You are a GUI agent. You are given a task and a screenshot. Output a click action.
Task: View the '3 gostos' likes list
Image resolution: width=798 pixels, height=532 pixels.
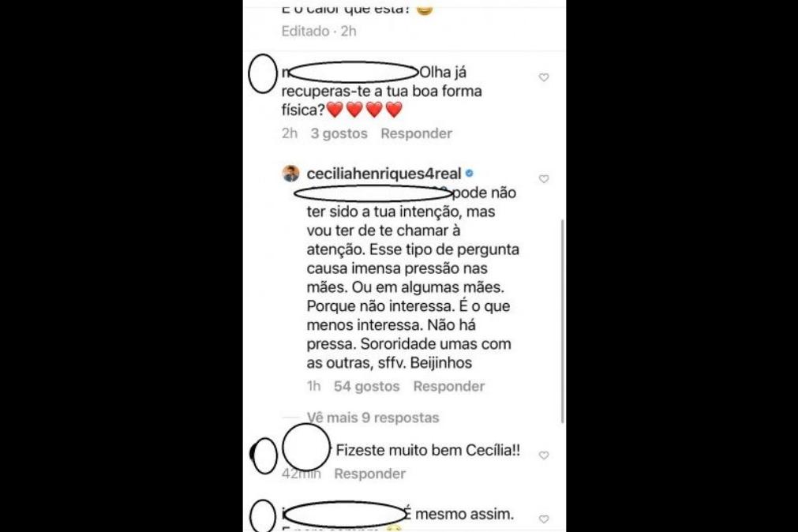click(339, 133)
